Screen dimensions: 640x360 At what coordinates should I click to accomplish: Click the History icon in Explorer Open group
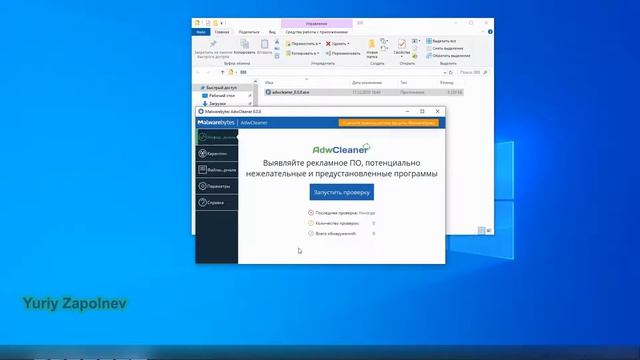(414, 56)
